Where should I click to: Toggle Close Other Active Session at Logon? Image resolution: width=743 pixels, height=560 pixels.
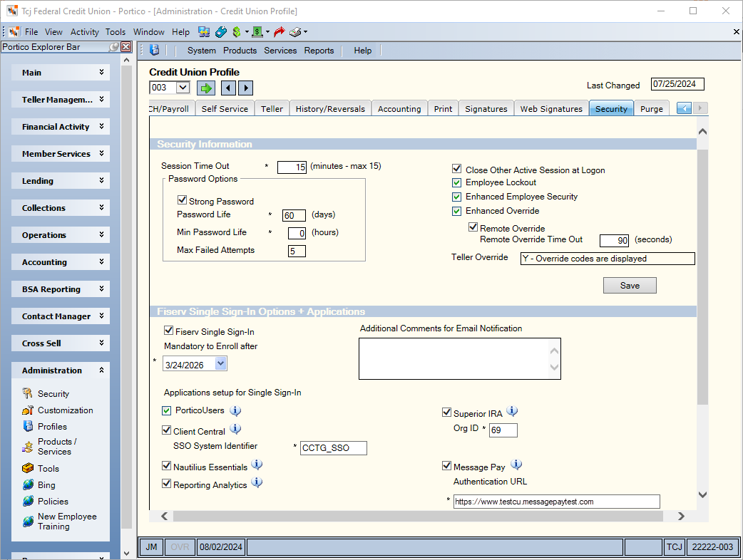click(457, 169)
